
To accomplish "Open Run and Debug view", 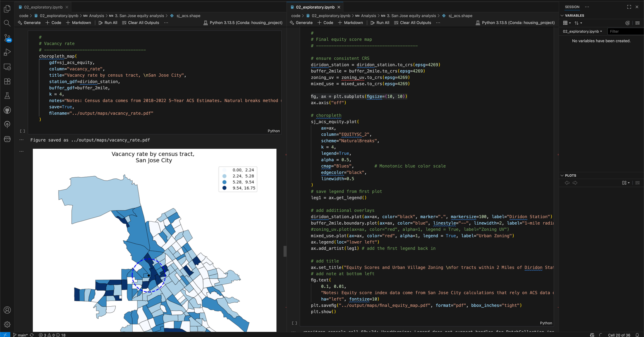I will pyautogui.click(x=7, y=52).
